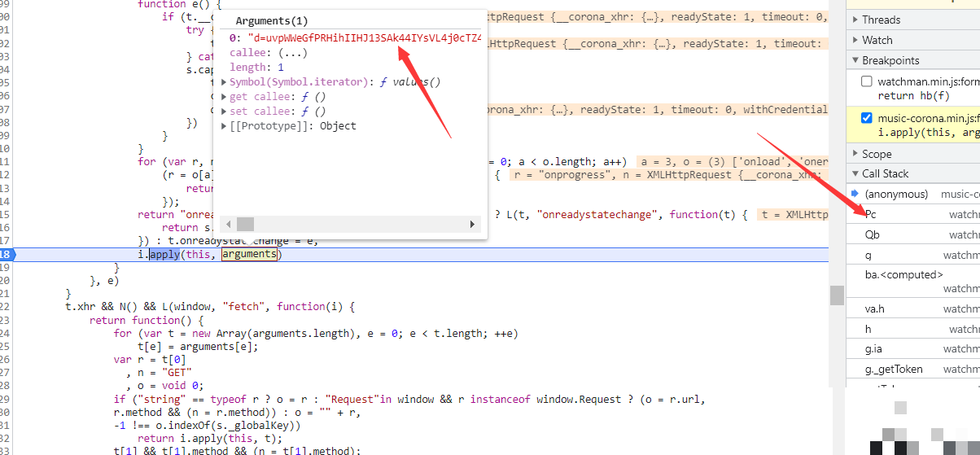
Task: Click the Arguments popup horizontal scrollbar thumb
Action: click(x=245, y=224)
